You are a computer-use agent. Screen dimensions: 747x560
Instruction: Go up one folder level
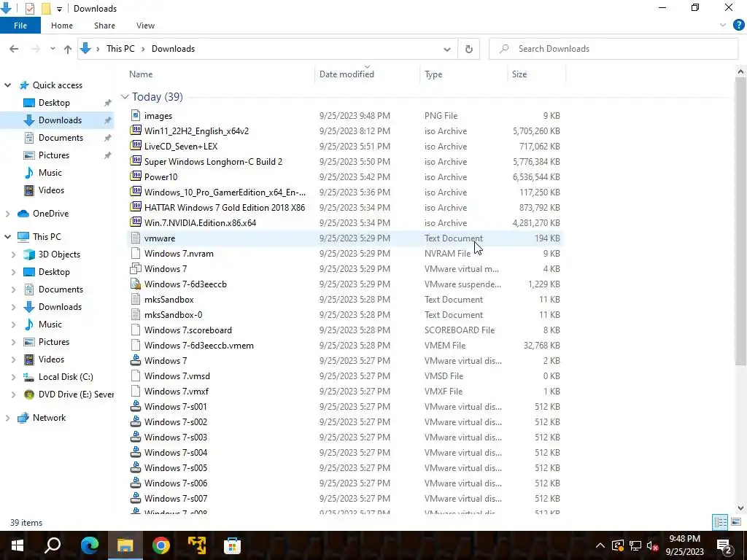68,49
